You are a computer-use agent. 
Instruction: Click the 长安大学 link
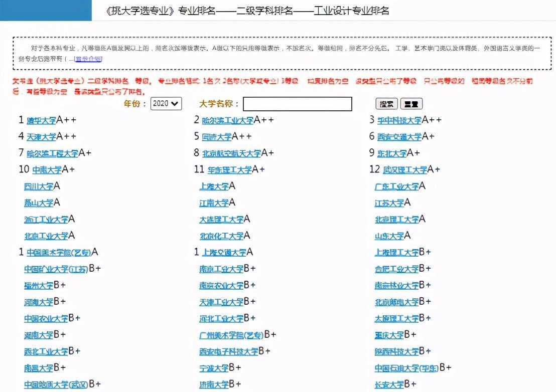pyautogui.click(x=389, y=384)
